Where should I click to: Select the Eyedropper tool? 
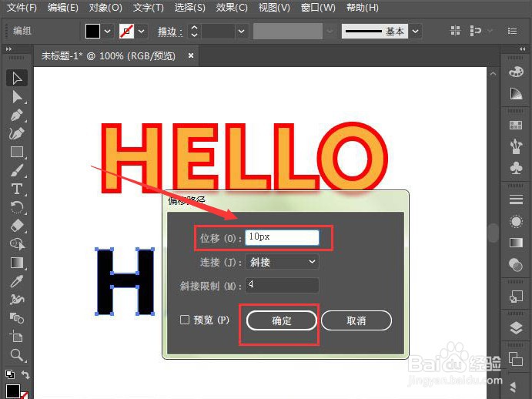click(x=17, y=281)
